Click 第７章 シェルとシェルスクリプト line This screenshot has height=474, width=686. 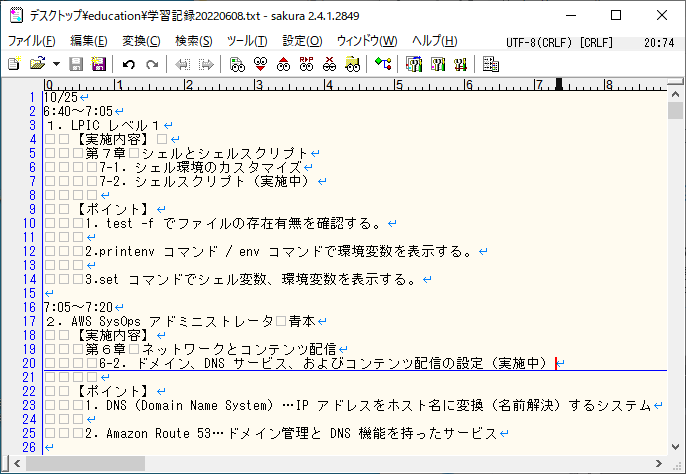[x=196, y=153]
